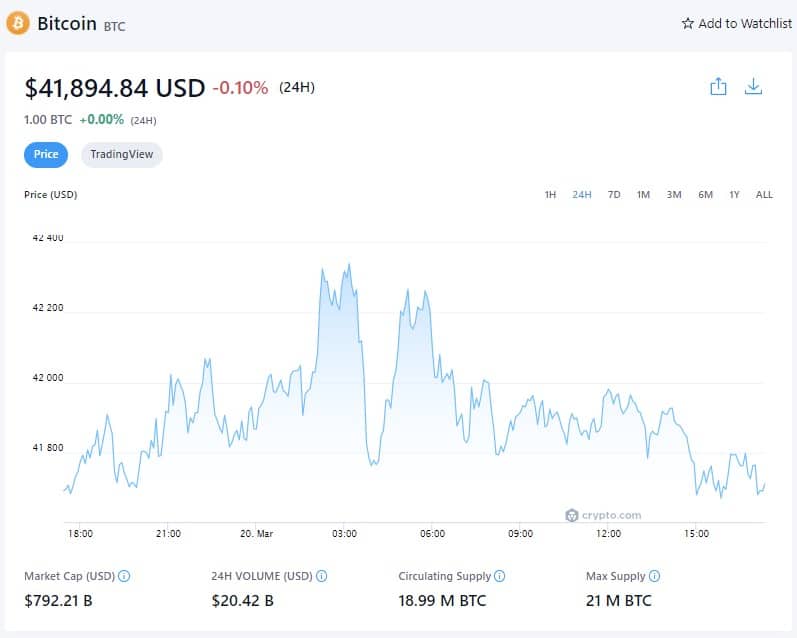Click the 18:00 time axis label

[x=80, y=534]
